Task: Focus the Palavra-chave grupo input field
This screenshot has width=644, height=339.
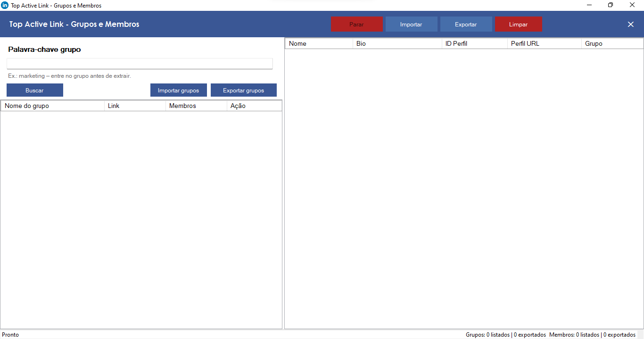Action: coord(140,64)
